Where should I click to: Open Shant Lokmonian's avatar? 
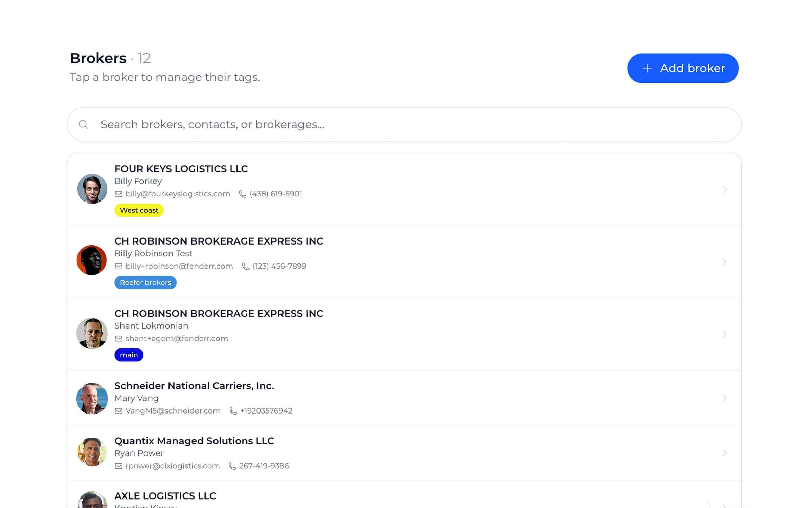92,333
